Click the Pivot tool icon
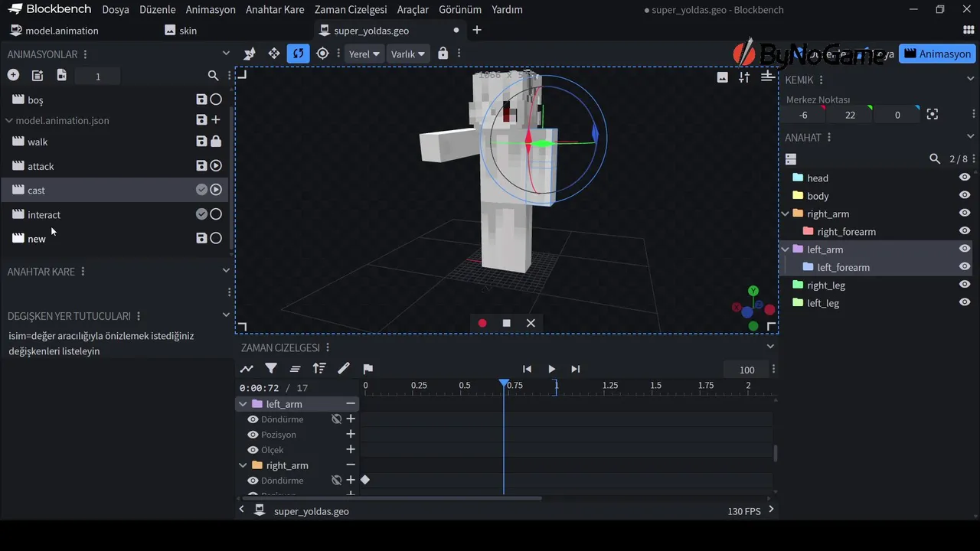Image resolution: width=980 pixels, height=551 pixels. pos(322,54)
